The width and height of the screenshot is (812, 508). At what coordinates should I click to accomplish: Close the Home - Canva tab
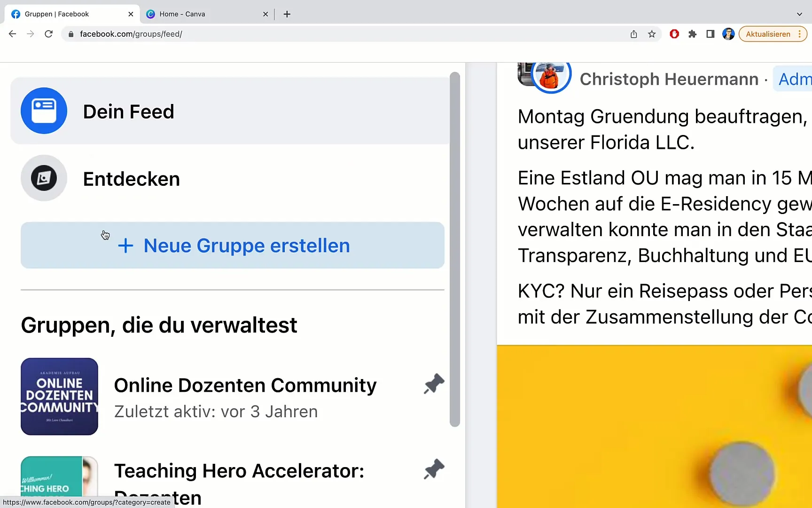(x=265, y=14)
